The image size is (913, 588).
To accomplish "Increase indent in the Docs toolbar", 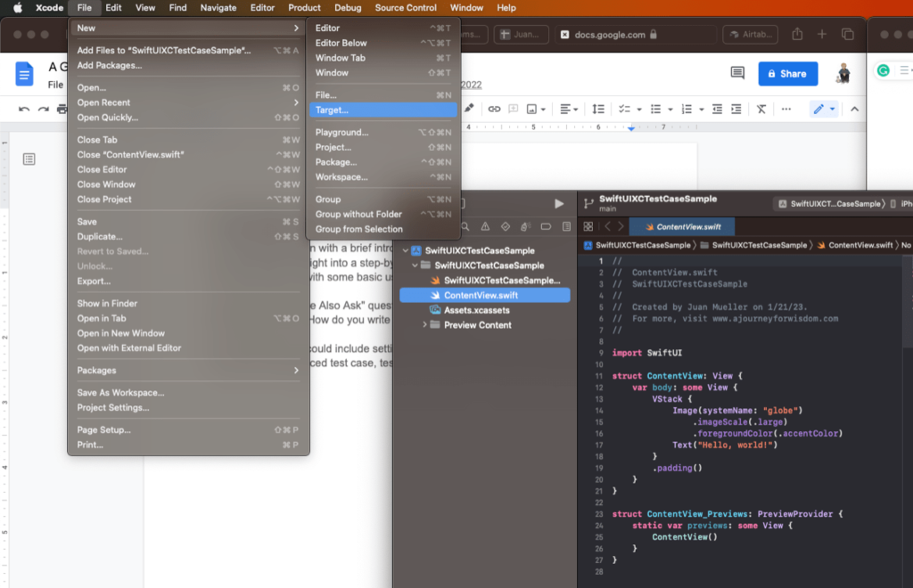I will (x=736, y=109).
